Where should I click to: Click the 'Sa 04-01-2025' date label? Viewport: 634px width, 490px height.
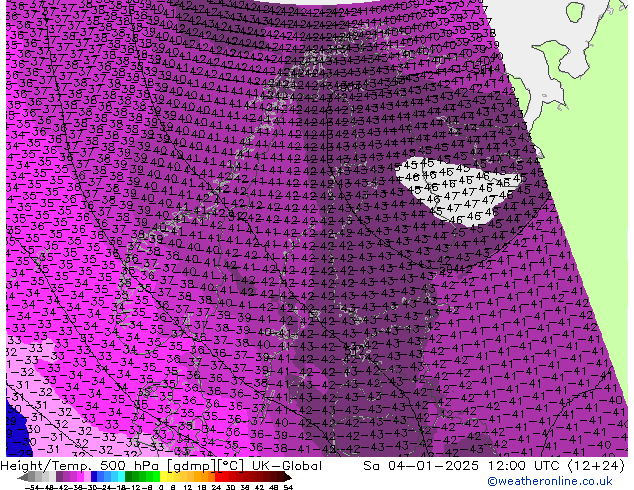pyautogui.click(x=421, y=466)
